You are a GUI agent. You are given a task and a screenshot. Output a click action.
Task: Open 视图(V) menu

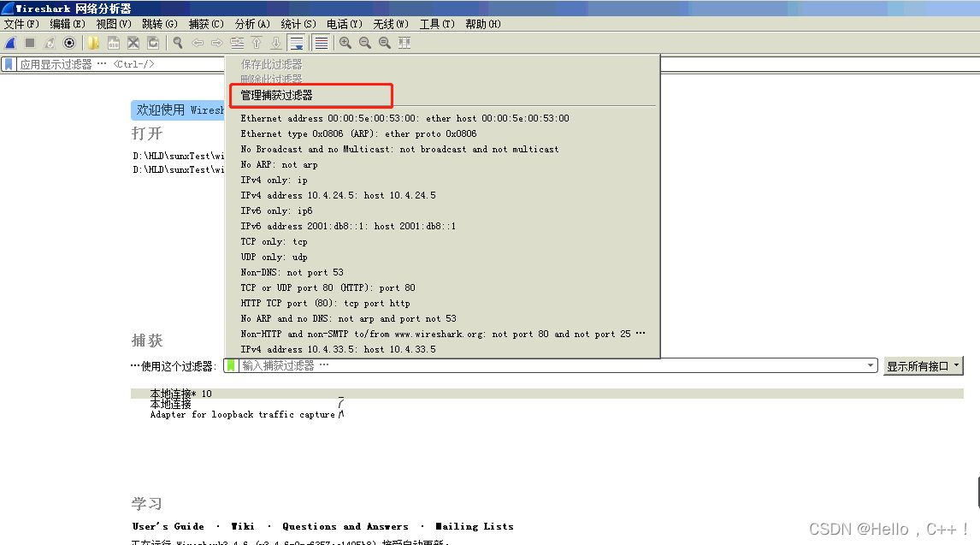pyautogui.click(x=114, y=24)
